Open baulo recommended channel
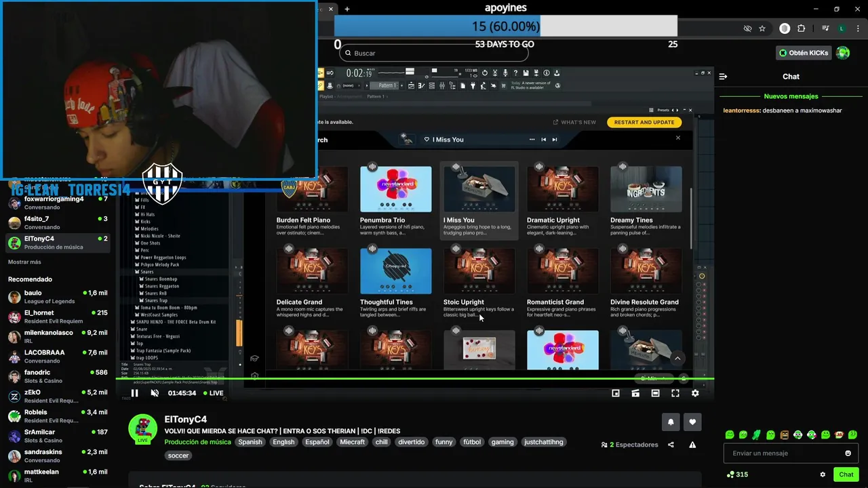This screenshot has height=488, width=868. [57, 297]
